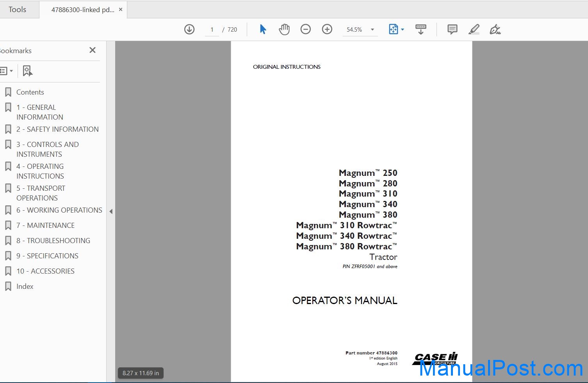Screen dimensions: 588x383
Task: Select the 7 - MAINTENANCE bookmark
Action: tap(45, 226)
